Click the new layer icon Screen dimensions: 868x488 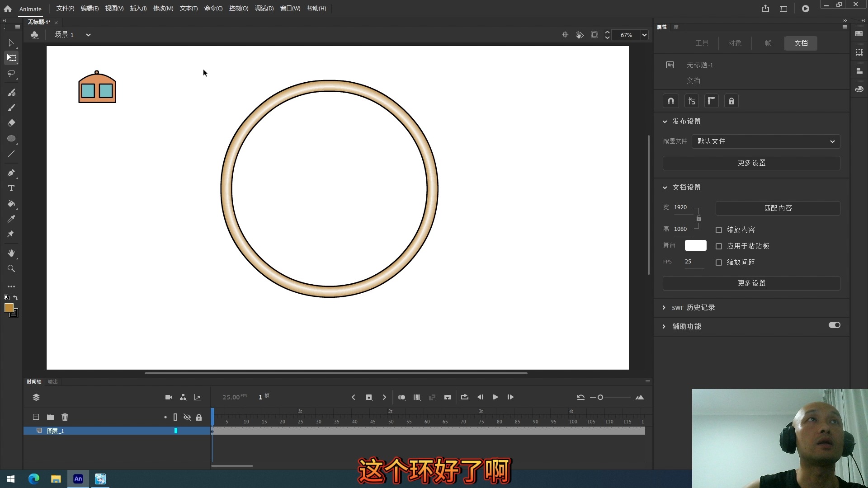[36, 417]
